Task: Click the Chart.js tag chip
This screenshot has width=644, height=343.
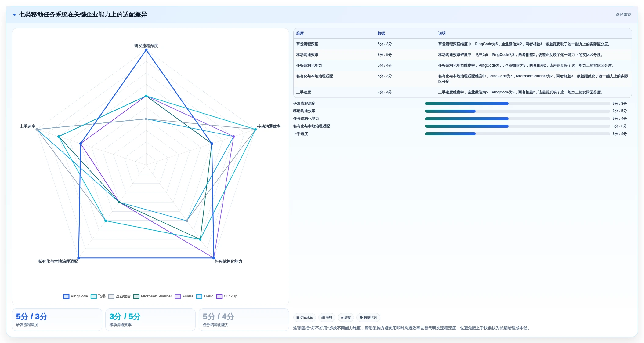Action: click(305, 318)
